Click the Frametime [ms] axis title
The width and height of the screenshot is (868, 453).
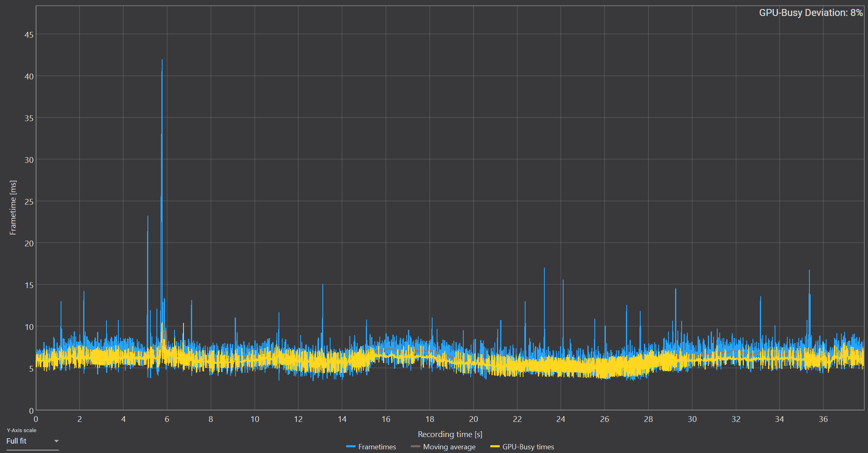pos(13,207)
